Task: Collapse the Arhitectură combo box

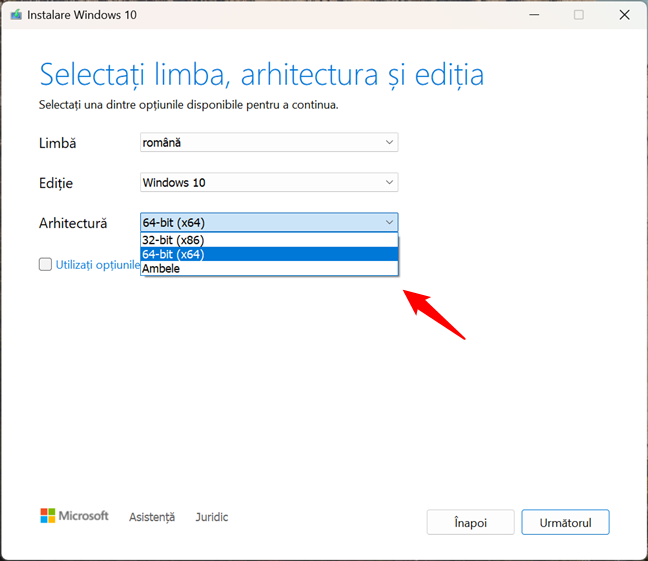Action: point(269,222)
